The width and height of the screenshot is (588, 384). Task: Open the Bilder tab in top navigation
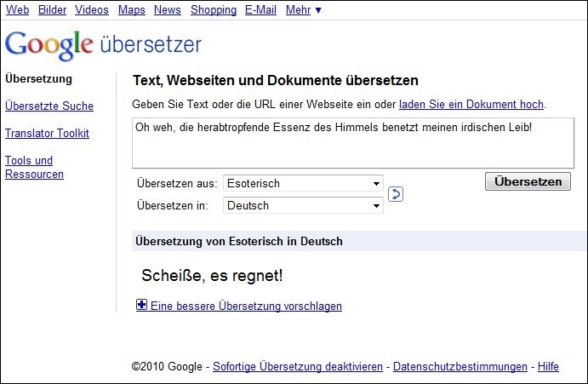52,10
